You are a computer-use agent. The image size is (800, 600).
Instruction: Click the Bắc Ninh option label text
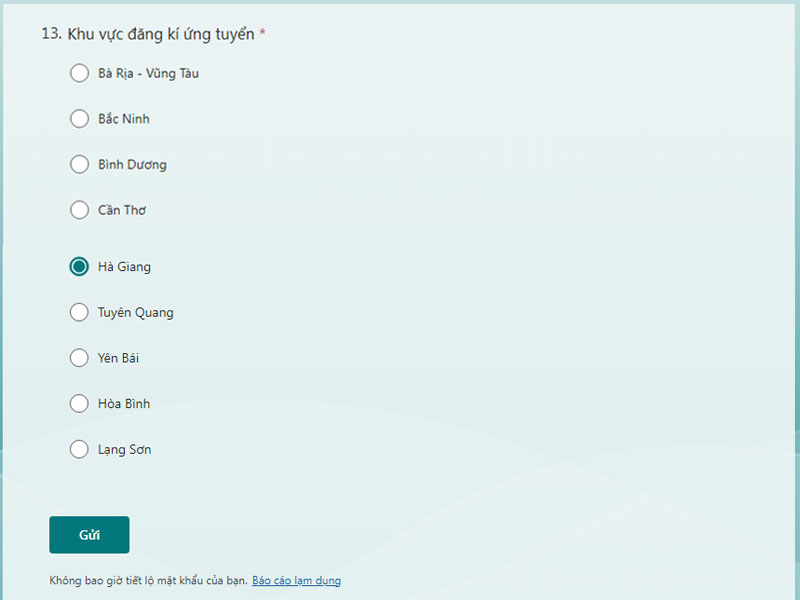(124, 119)
